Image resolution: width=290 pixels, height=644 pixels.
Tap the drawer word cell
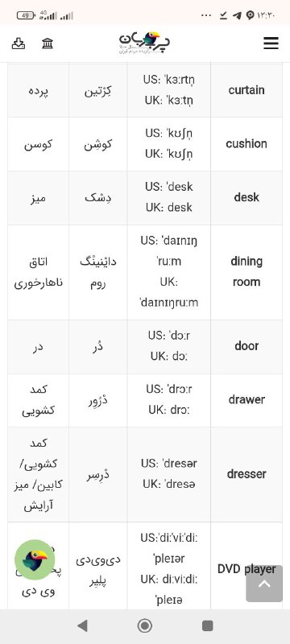246,400
